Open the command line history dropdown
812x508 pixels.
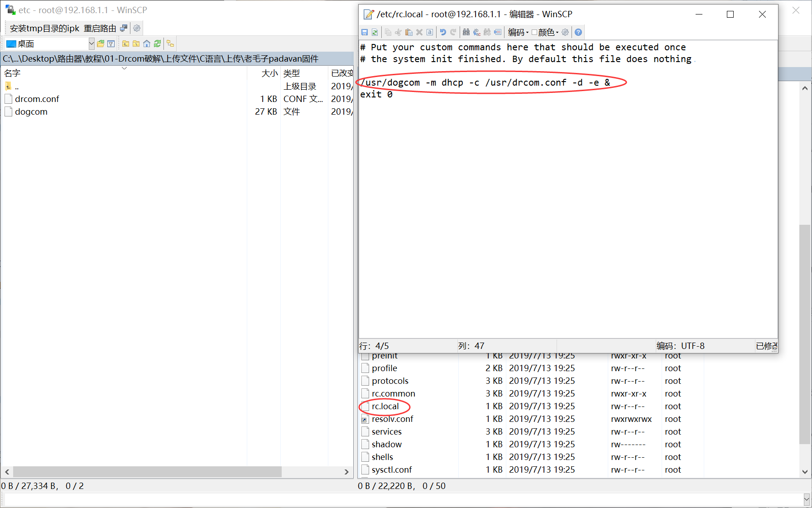coord(807,499)
